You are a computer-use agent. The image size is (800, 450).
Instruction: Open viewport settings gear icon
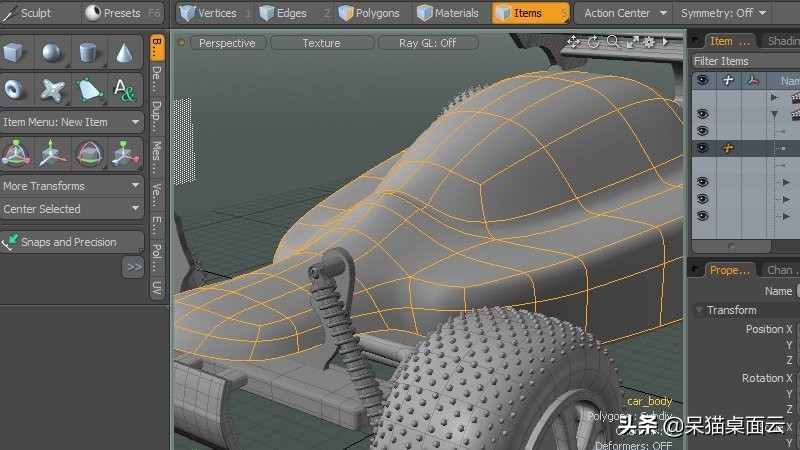(x=648, y=42)
